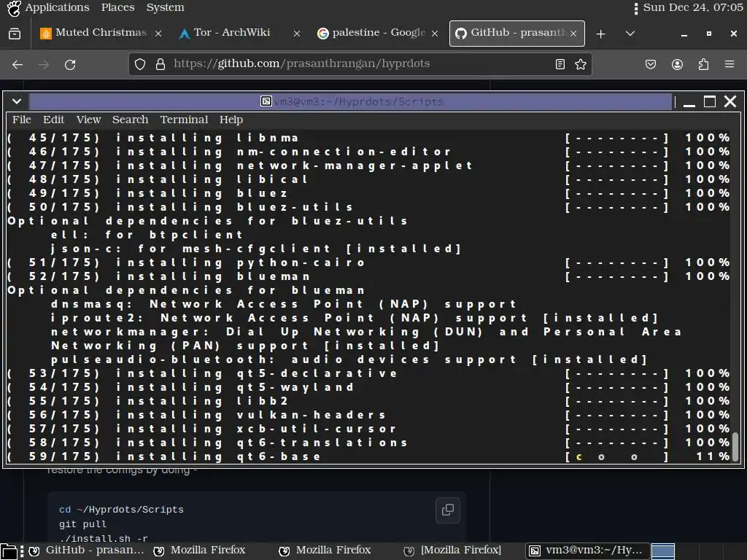Viewport: 747px width, 560px height.
Task: Open the Applications menu in top panel
Action: click(x=57, y=7)
